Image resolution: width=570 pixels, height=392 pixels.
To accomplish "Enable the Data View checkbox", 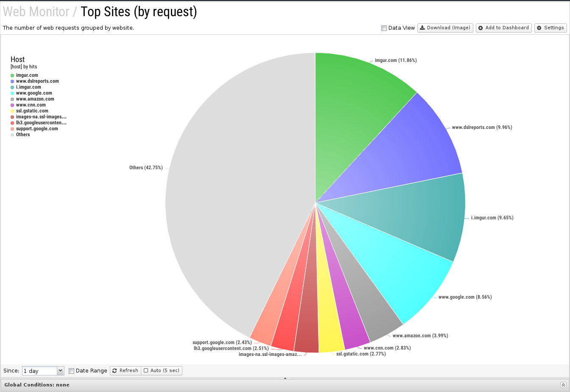I will tap(384, 28).
